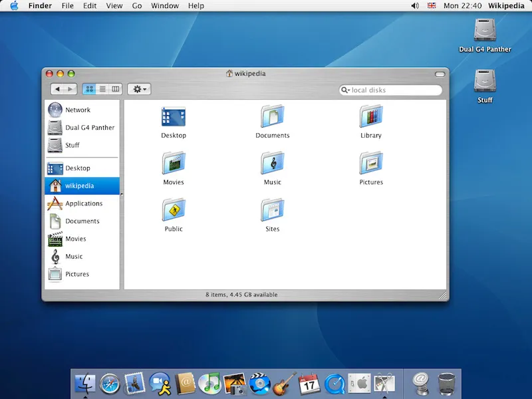532x399 pixels.
Task: Open the View menu
Action: [114, 5]
